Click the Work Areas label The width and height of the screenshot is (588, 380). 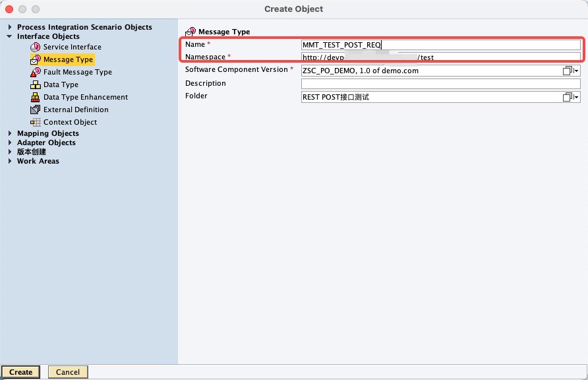tap(38, 161)
